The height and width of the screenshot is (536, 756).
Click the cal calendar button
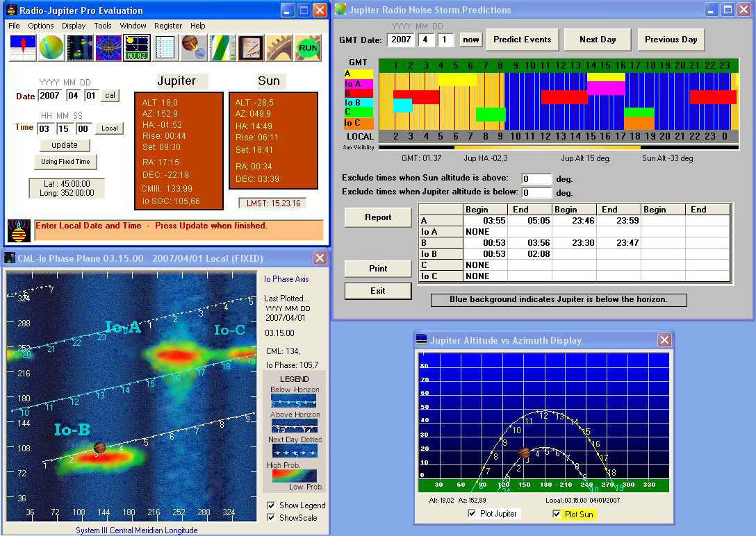[110, 95]
